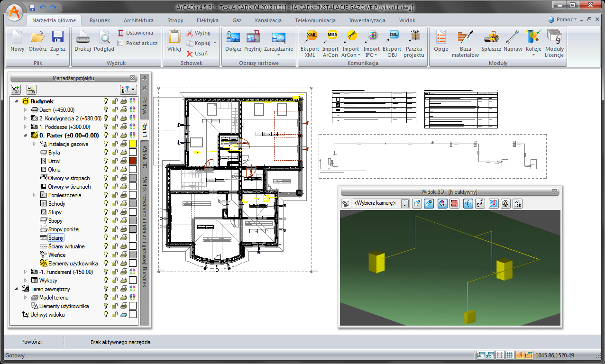Expand the 2. Kondygnacja 2 node

coord(26,118)
